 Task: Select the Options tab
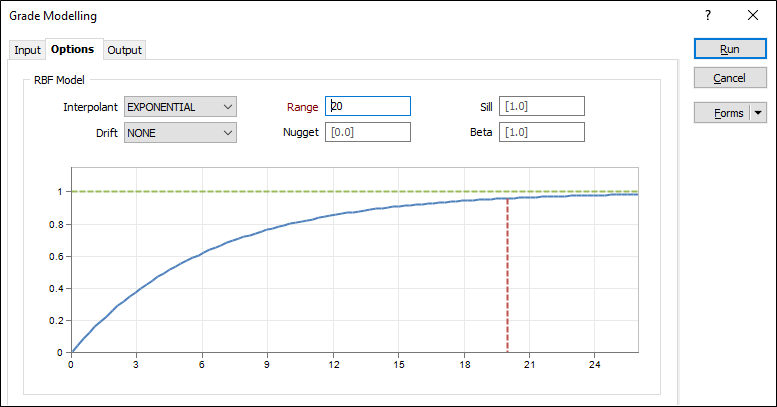(x=73, y=49)
